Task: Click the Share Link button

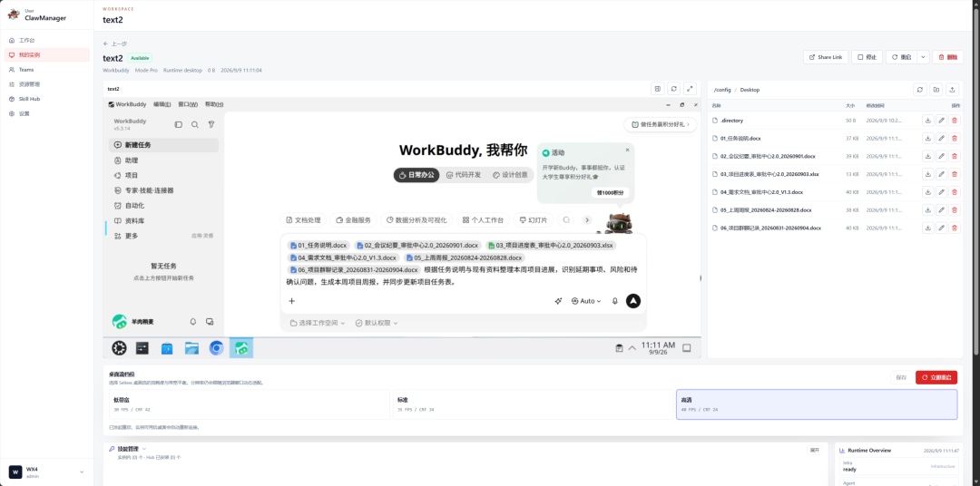Action: coord(826,57)
